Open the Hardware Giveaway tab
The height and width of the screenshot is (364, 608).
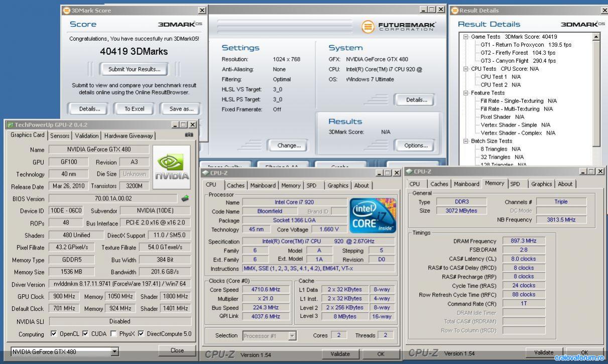click(x=129, y=136)
